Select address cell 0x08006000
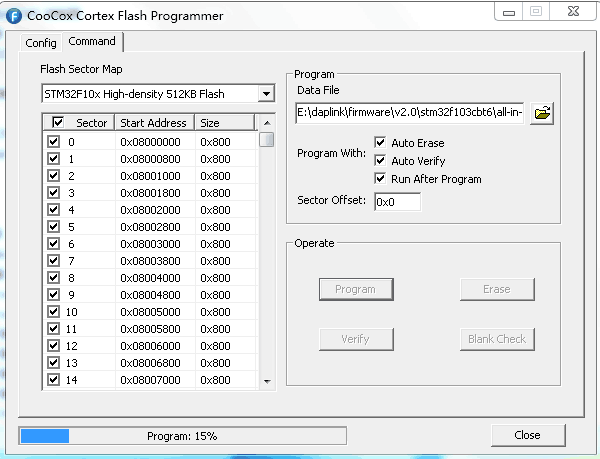Screen dimensions: 600x459 (x=150, y=346)
